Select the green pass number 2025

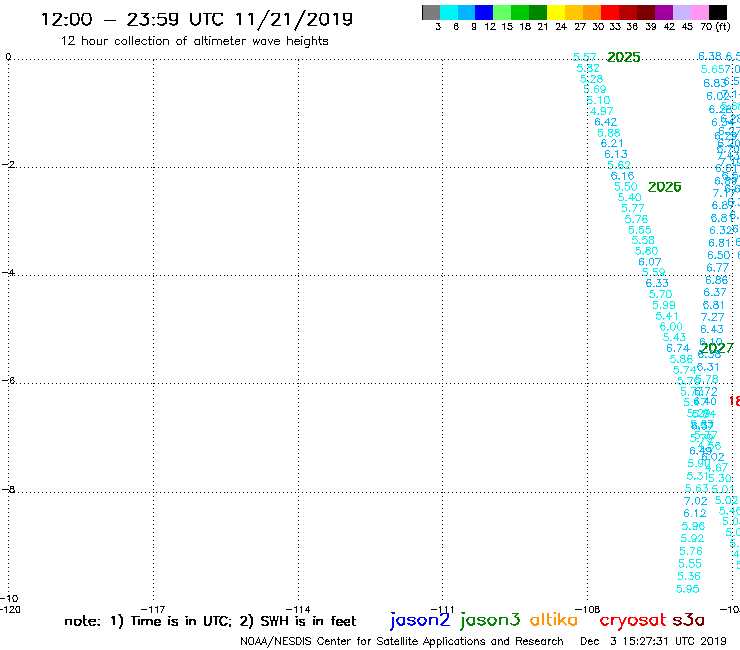[x=623, y=57]
